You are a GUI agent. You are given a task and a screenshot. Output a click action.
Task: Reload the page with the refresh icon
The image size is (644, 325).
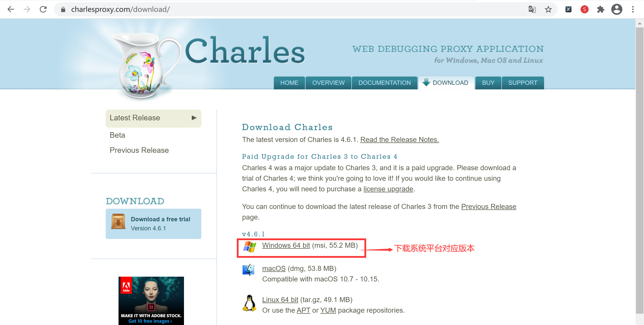(x=43, y=9)
